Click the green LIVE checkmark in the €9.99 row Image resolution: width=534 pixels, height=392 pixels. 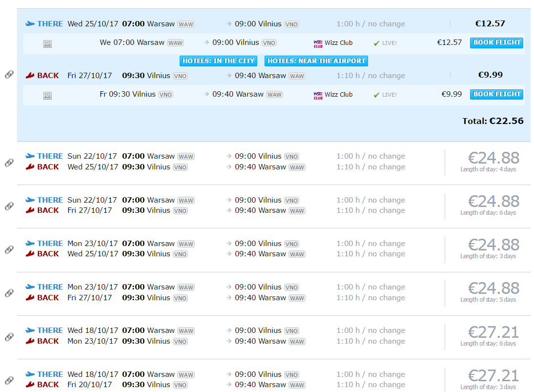376,95
